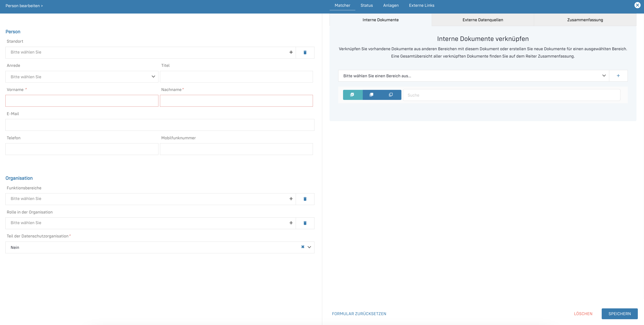Click the SPEICHERN button

[x=619, y=314]
